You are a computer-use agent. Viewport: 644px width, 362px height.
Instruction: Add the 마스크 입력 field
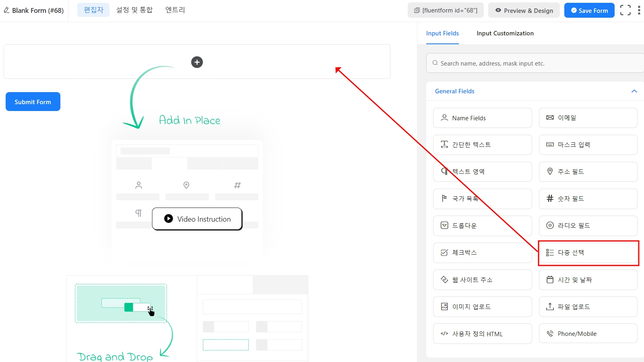pos(588,145)
